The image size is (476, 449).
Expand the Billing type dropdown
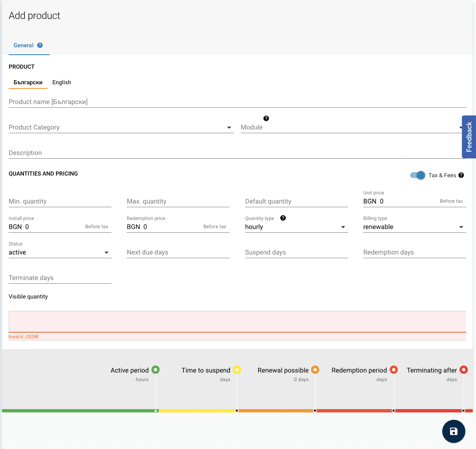pos(461,227)
